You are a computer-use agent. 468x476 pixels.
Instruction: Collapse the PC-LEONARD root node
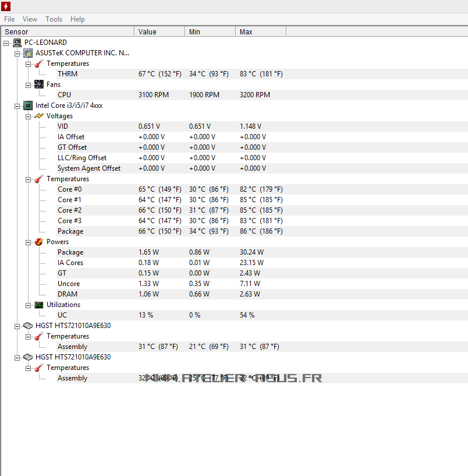[x=6, y=43]
